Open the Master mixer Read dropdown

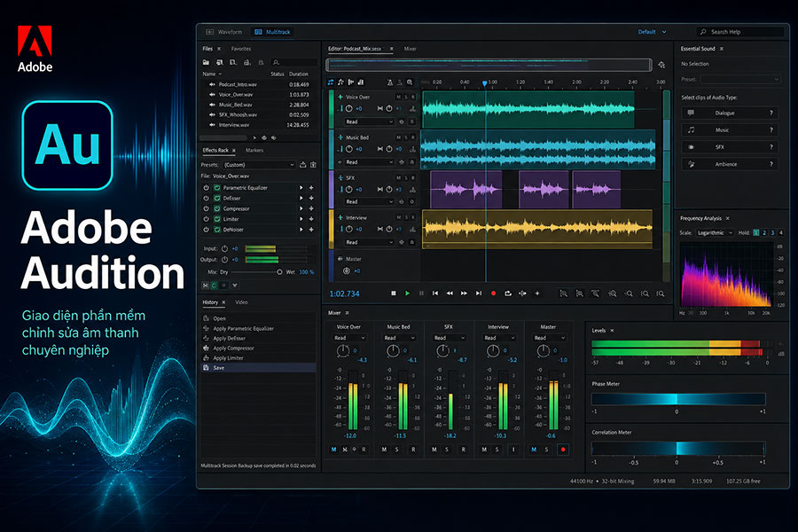point(550,338)
